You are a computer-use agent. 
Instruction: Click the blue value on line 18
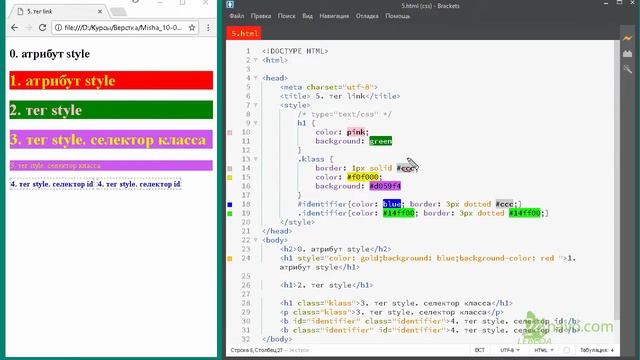392,204
